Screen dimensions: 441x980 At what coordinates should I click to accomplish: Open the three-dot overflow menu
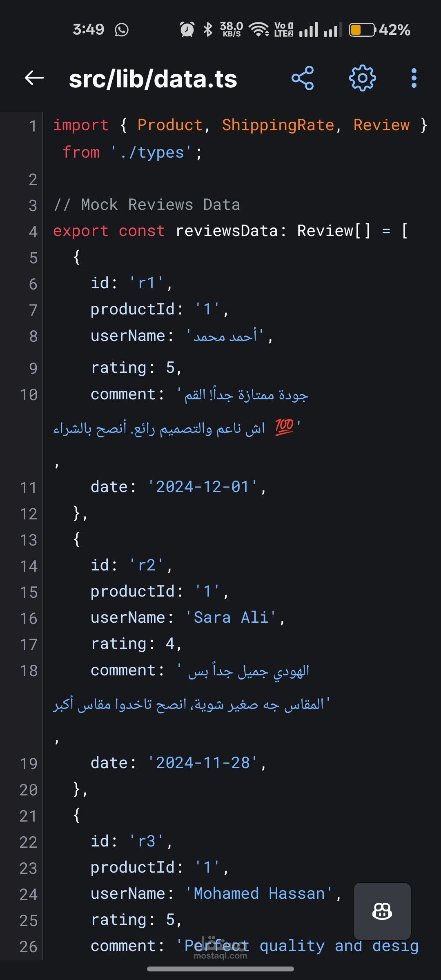pyautogui.click(x=414, y=78)
